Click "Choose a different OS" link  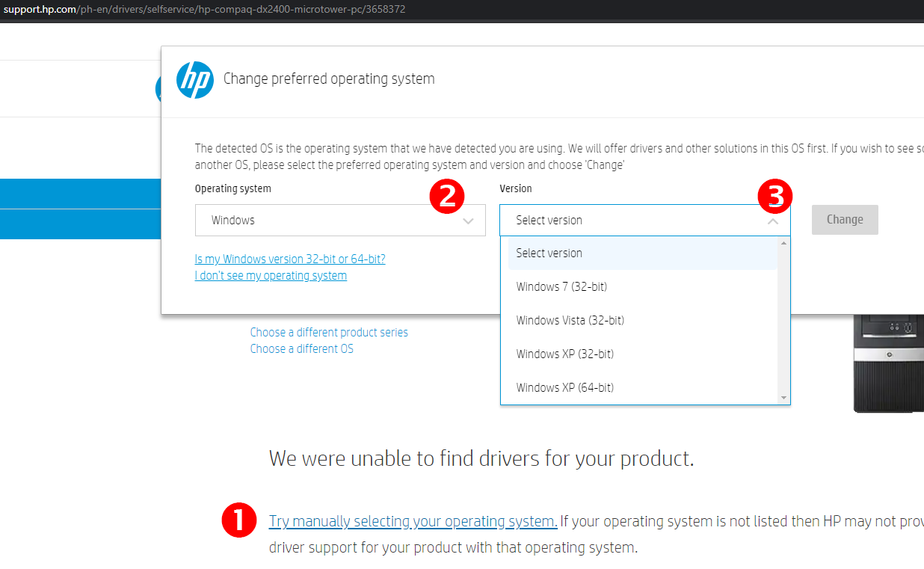pos(302,349)
